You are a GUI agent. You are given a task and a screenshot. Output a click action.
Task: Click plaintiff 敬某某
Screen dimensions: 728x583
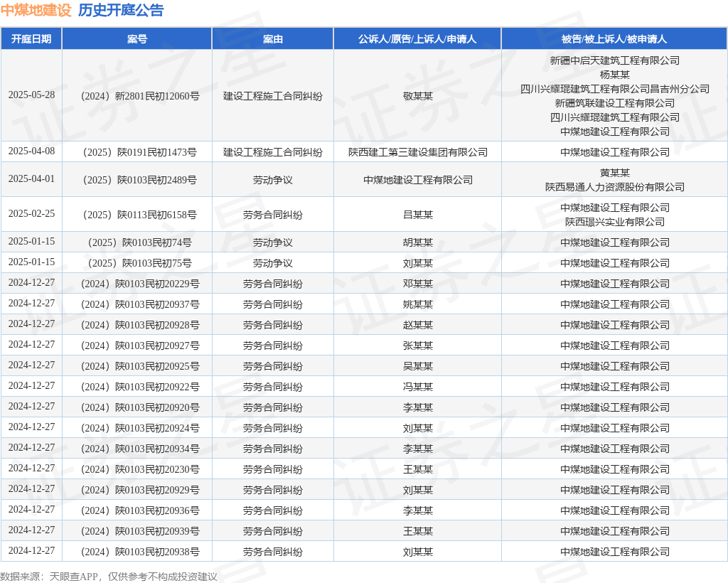418,96
